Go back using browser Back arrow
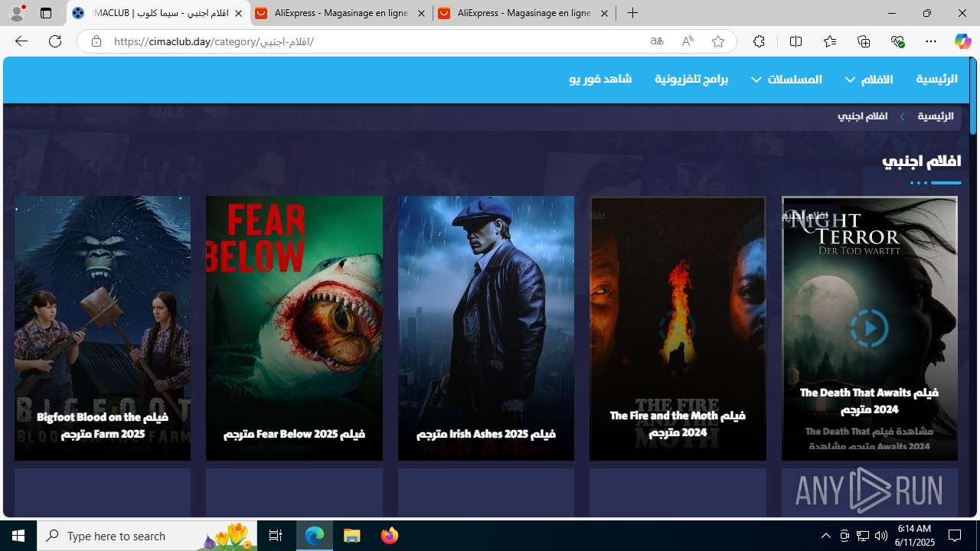The width and height of the screenshot is (980, 551). click(21, 41)
